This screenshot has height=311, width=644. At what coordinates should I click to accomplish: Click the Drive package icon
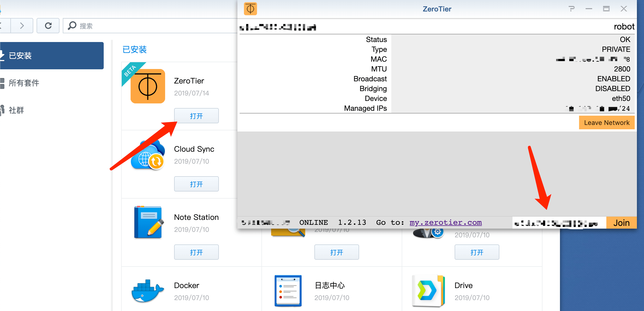[x=428, y=291]
